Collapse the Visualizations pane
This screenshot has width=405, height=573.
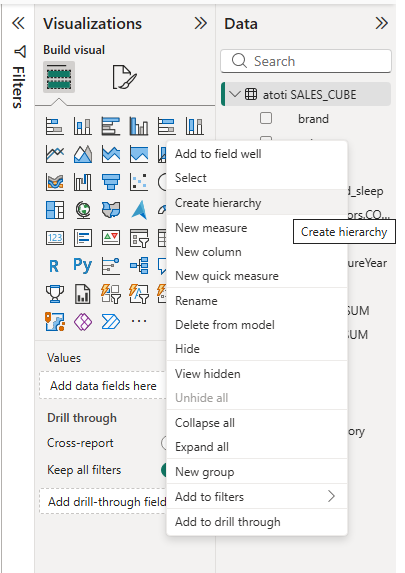coord(201,23)
